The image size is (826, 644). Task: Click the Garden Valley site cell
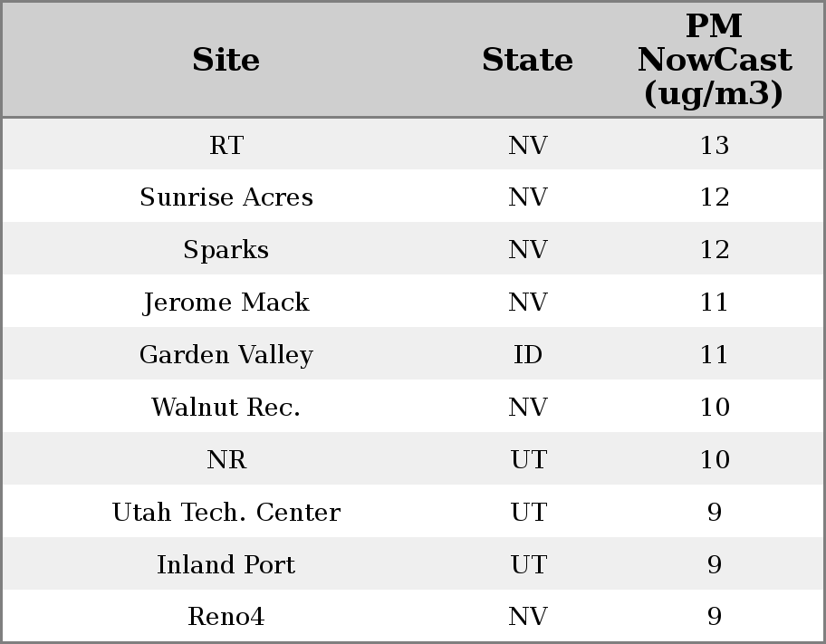(x=226, y=355)
